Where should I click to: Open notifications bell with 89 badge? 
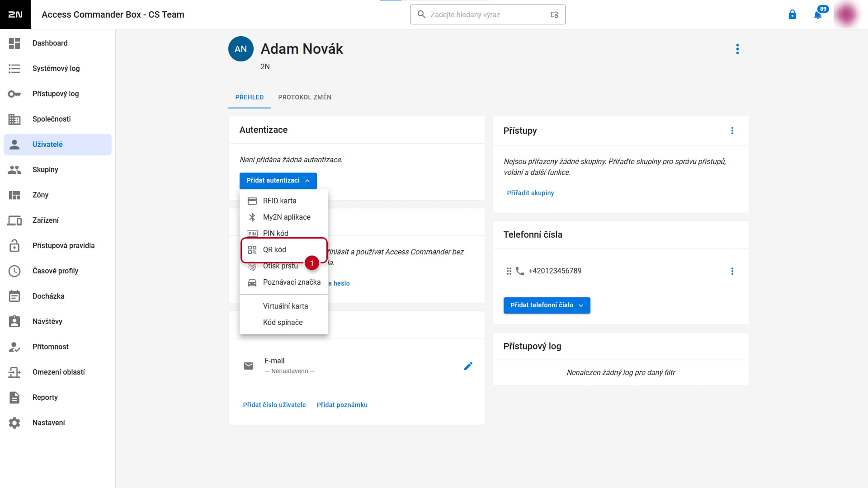(x=818, y=14)
